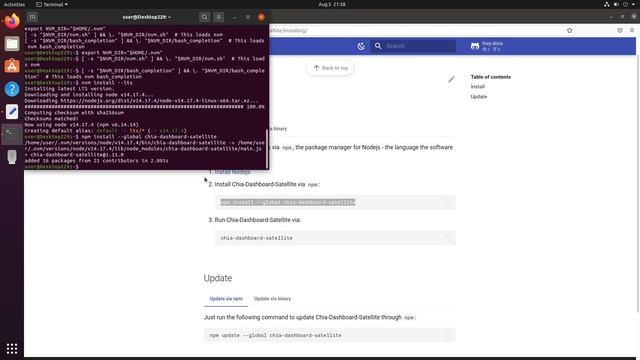
Task: Click the search magnifier icon in docs header
Action: tap(378, 46)
